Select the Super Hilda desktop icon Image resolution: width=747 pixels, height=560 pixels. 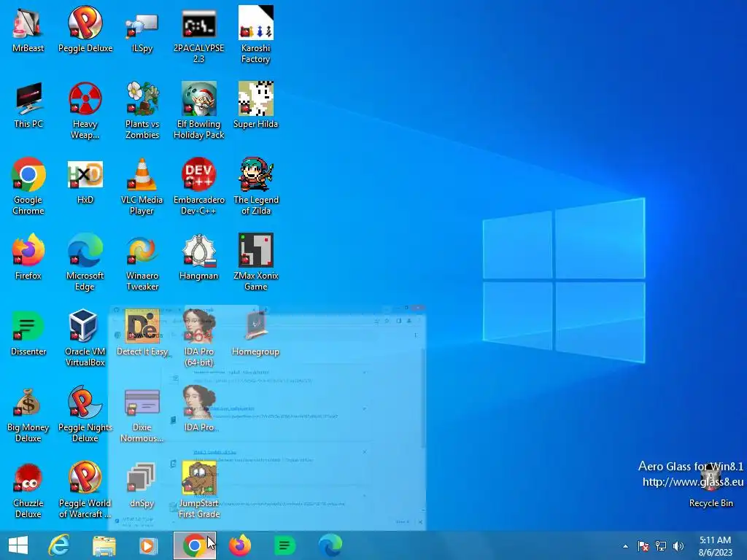[x=256, y=105]
